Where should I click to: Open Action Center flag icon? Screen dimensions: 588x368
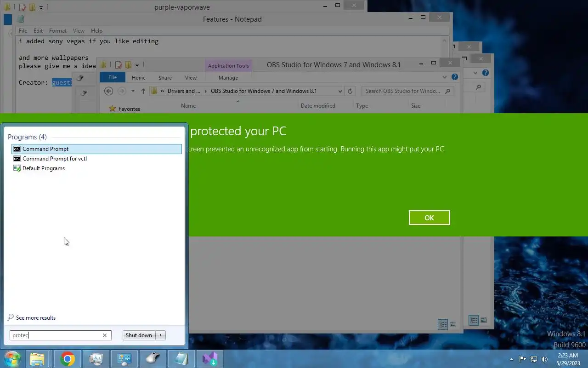[x=522, y=359]
